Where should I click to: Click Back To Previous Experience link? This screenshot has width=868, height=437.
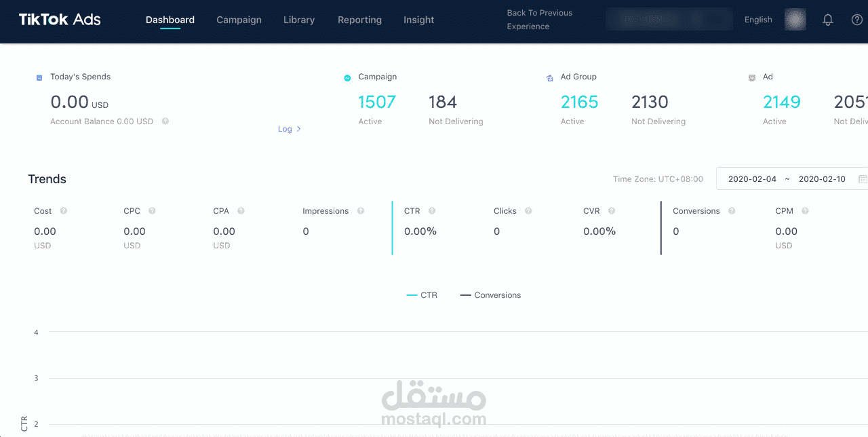540,20
